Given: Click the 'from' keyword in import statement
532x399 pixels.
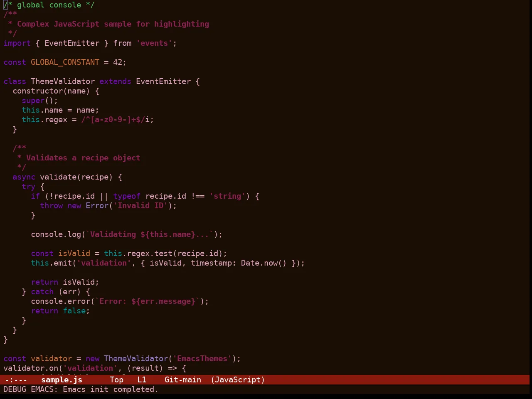Looking at the screenshot, I should 122,43.
